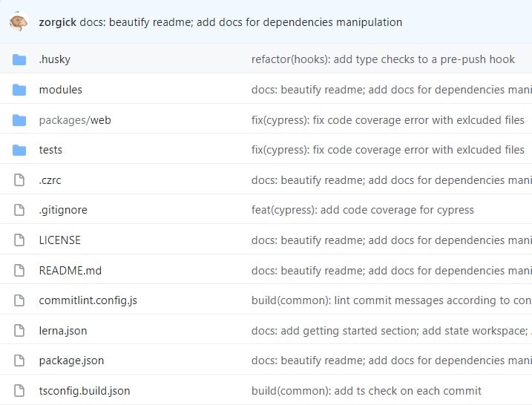Open the tests folder
532x405 pixels.
pyautogui.click(x=50, y=150)
